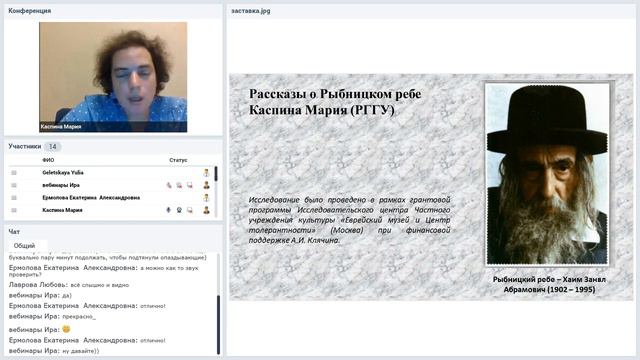Viewport: 640px width, 360px height.
Task: Click slide line 'Каспина Мария (РГГУ)'
Action: 322,110
